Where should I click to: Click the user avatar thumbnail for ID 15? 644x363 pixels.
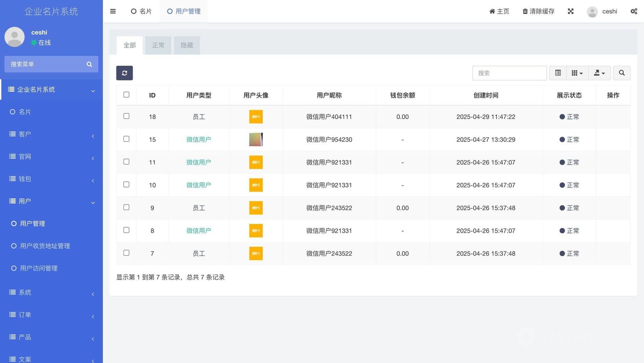256,140
